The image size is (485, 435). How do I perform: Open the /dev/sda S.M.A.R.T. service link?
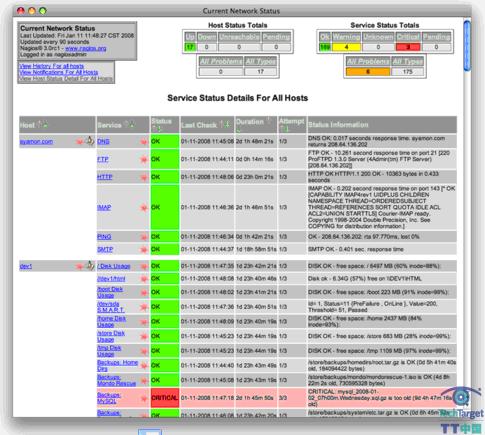111,307
